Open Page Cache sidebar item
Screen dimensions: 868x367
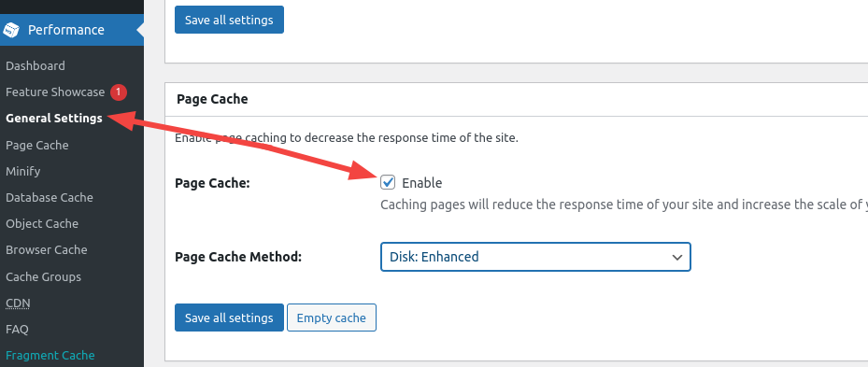coord(37,145)
